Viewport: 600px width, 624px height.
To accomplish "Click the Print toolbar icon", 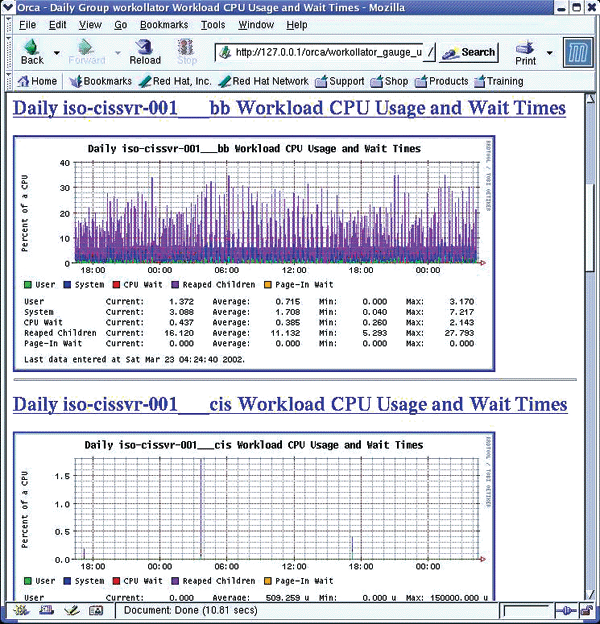I will point(525,51).
